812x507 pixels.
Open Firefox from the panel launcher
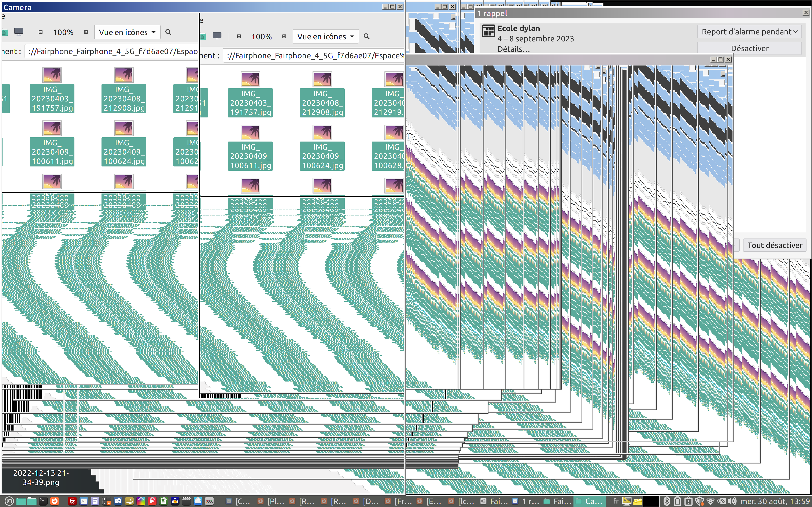click(54, 501)
